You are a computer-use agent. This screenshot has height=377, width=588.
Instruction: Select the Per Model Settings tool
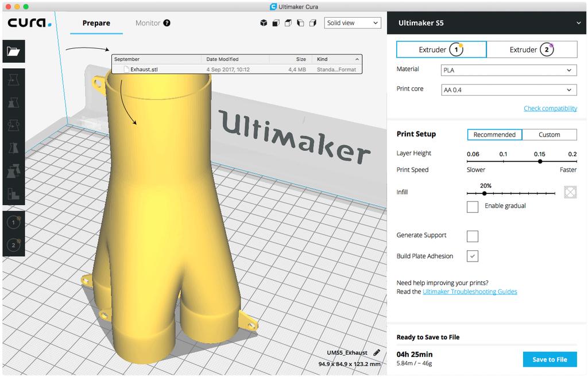point(14,171)
